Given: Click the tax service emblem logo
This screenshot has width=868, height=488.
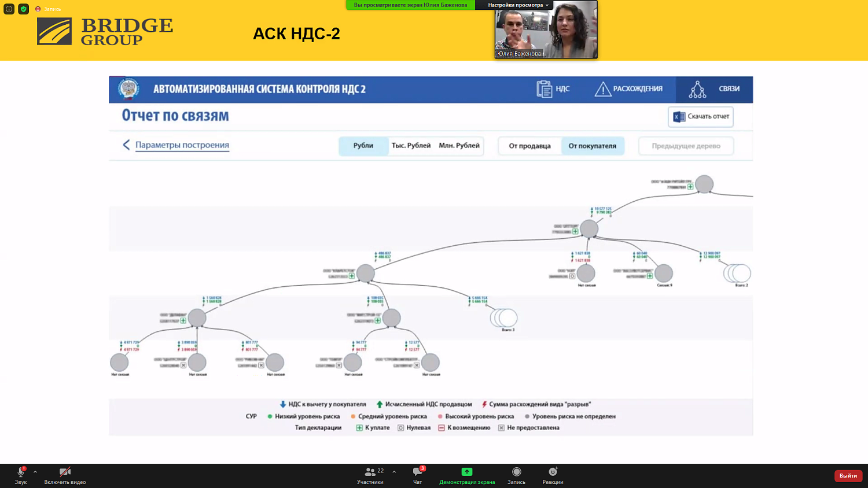Looking at the screenshot, I should [x=128, y=89].
